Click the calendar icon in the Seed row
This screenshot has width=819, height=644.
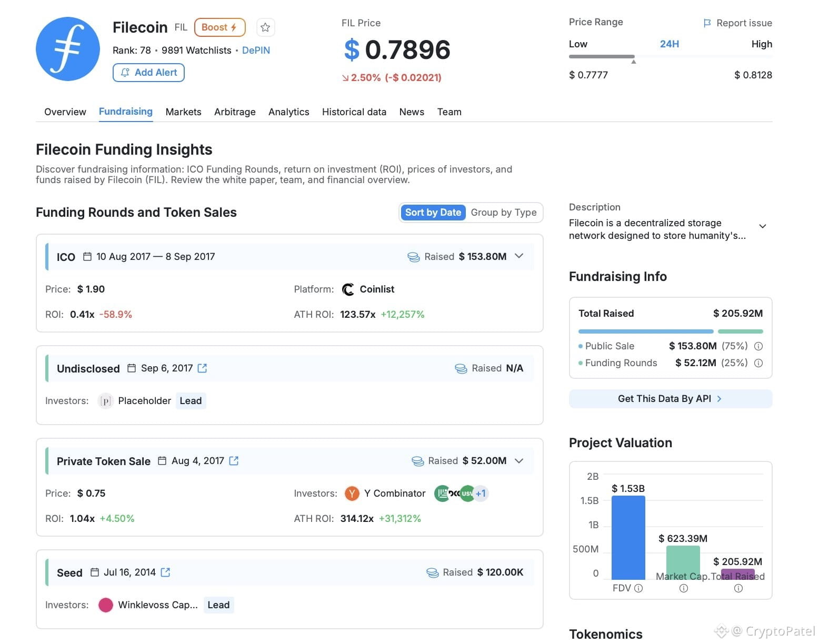pos(95,572)
